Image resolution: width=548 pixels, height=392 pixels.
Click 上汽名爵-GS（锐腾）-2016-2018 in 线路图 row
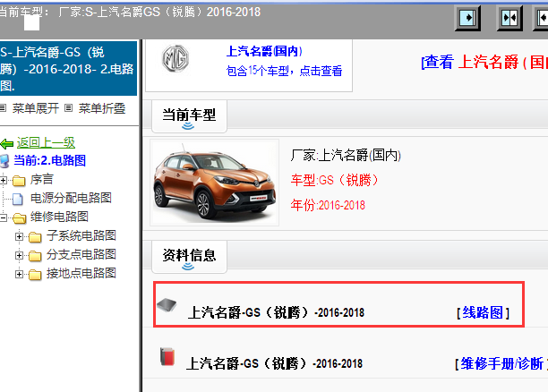(x=276, y=312)
